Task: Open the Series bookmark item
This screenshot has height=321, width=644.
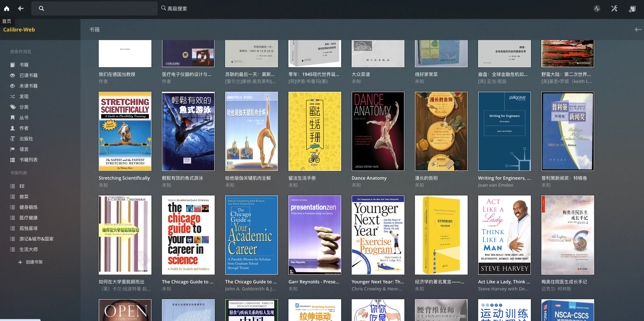Action: 24,118
